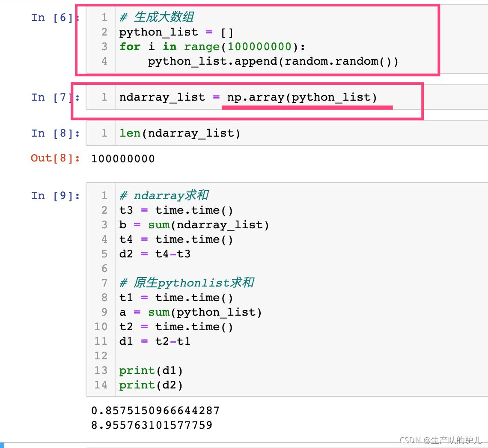The height and width of the screenshot is (448, 488).
Task: Click the 原生pythonlist求和 comment
Action: [187, 283]
